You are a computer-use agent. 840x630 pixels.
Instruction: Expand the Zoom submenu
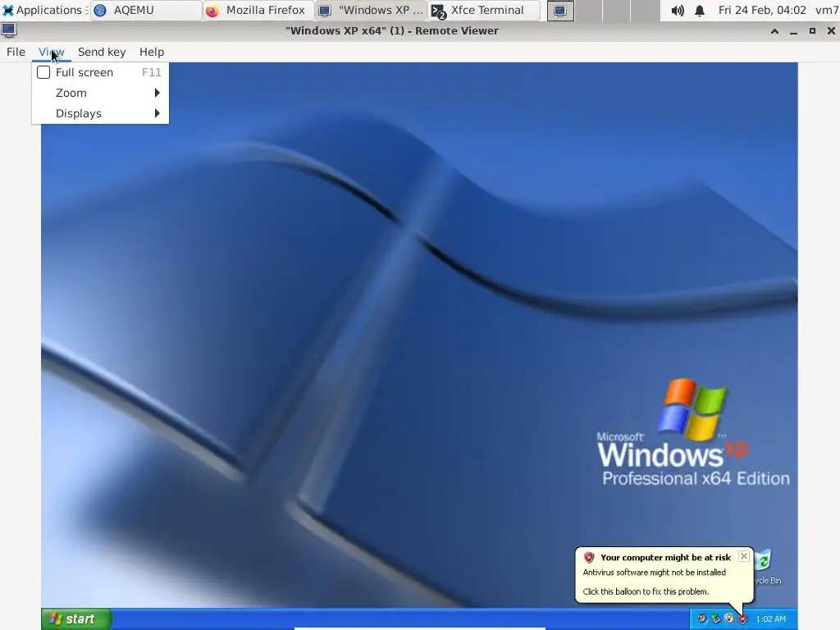(x=100, y=93)
